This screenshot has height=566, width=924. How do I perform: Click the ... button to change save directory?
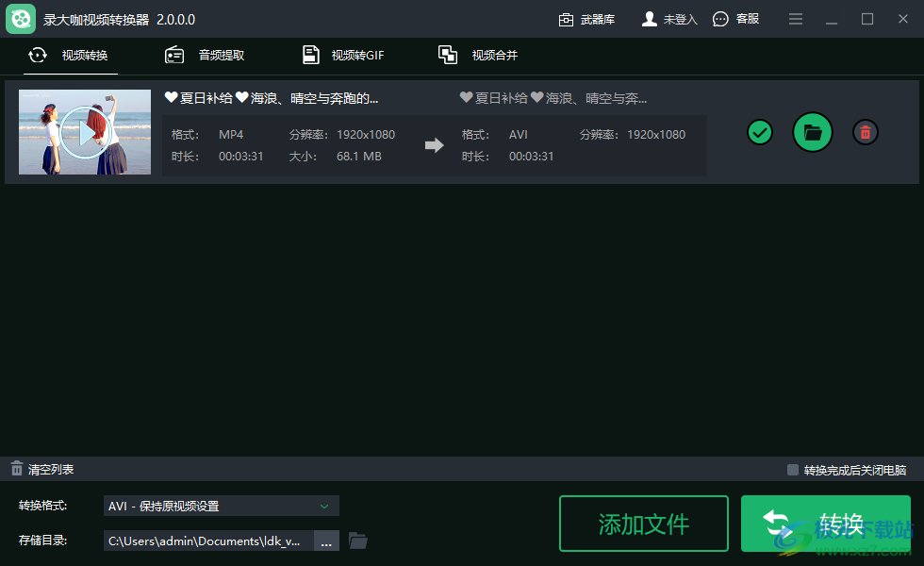point(326,541)
